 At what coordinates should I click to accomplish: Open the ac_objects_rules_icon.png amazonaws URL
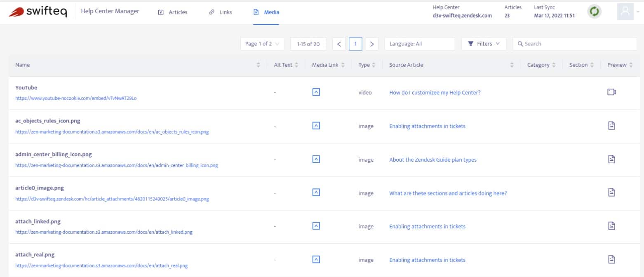112,132
